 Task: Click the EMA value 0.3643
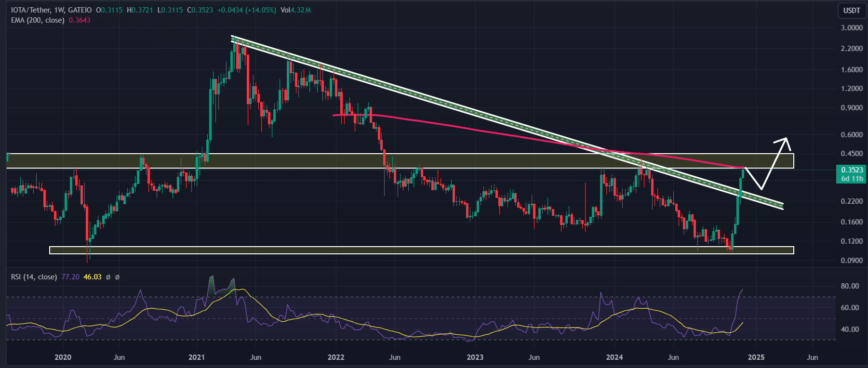[x=80, y=20]
